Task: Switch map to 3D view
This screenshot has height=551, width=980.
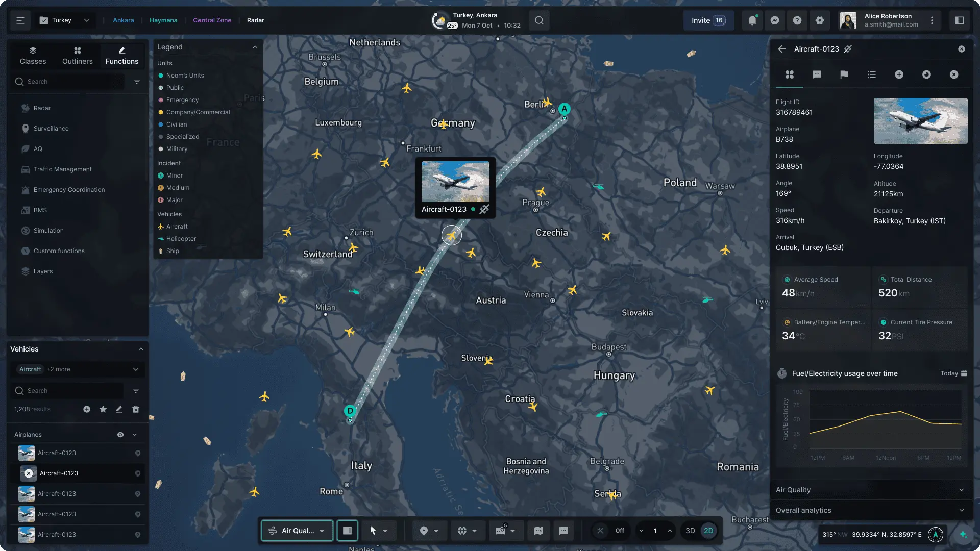Action: coord(690,531)
